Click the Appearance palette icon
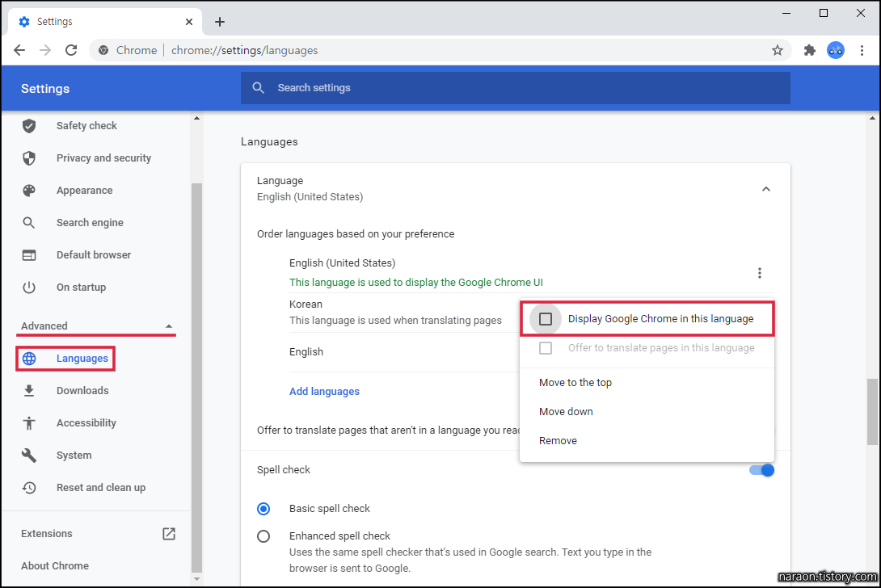The width and height of the screenshot is (881, 588). coord(29,191)
